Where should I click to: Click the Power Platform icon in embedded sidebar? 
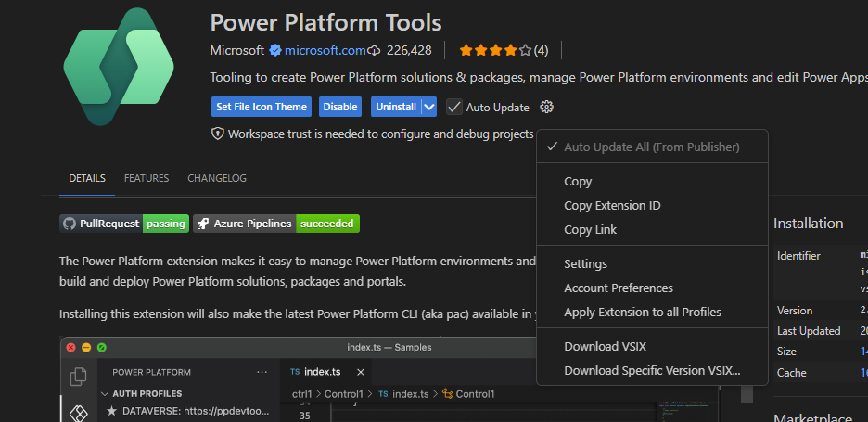(x=78, y=413)
